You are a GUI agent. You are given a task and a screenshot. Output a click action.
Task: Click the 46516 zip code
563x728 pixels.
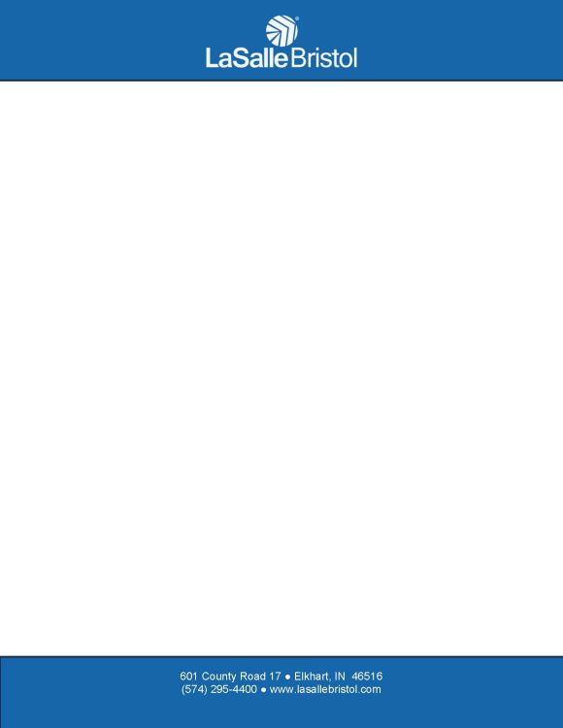pos(367,677)
